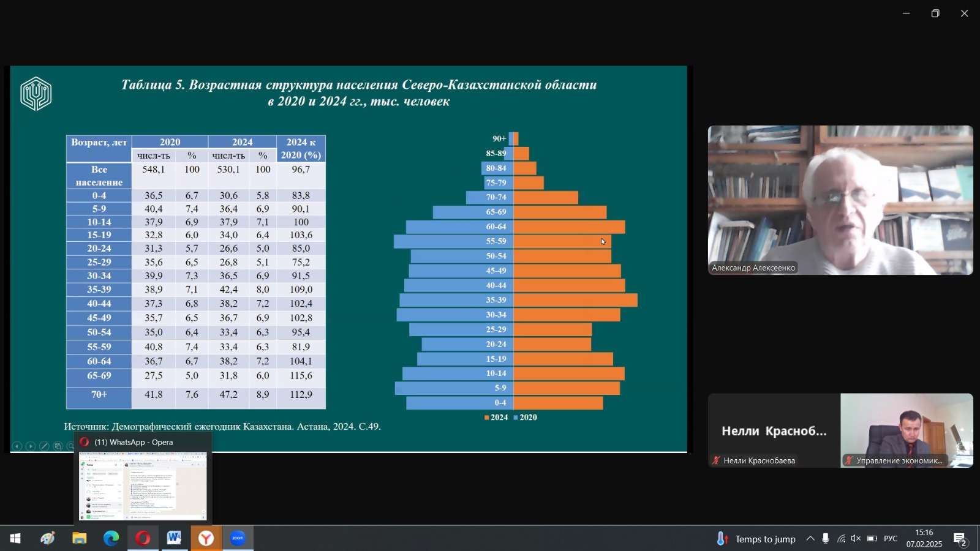Image resolution: width=980 pixels, height=551 pixels.
Task: Go to previous slide with left arrow
Action: [x=17, y=446]
